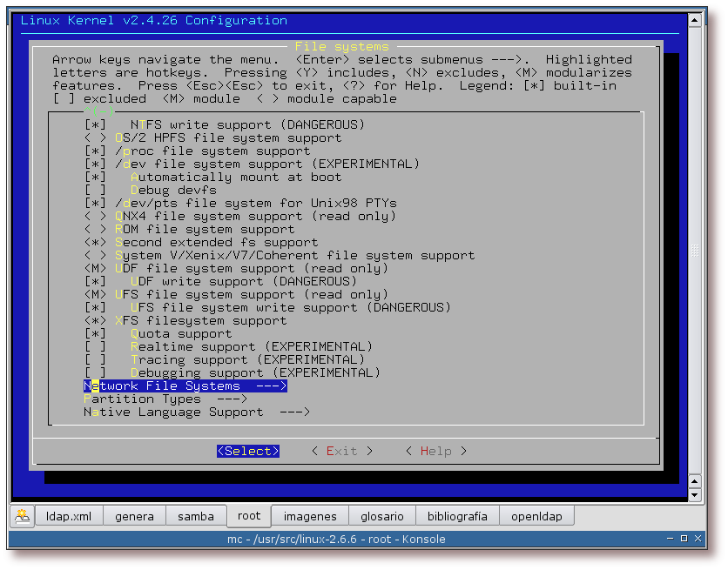Toggle NTFS write support checkbox
728x570 pixels.
point(95,124)
